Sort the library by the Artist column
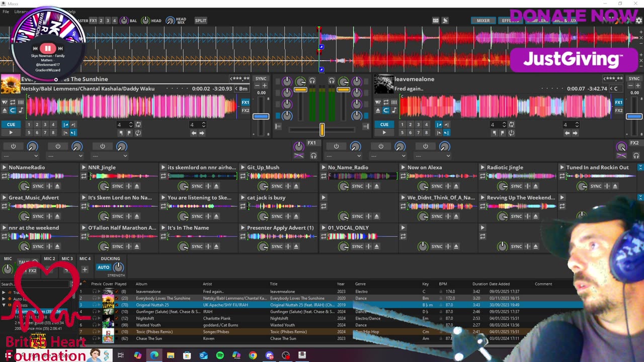The width and height of the screenshot is (644, 362). (207, 284)
